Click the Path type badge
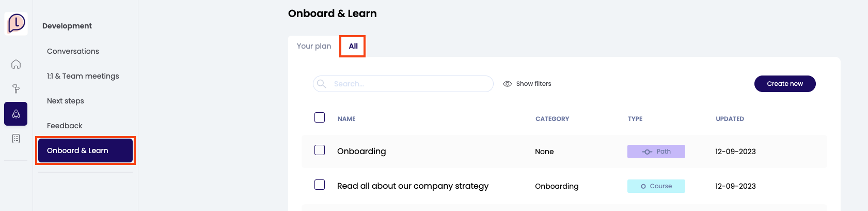 (x=656, y=152)
